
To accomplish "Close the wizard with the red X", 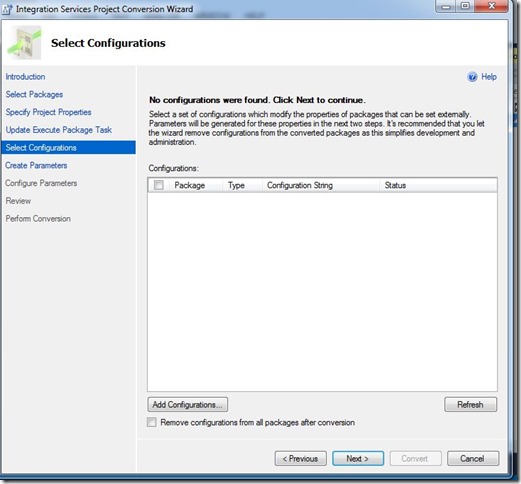I will [x=491, y=6].
